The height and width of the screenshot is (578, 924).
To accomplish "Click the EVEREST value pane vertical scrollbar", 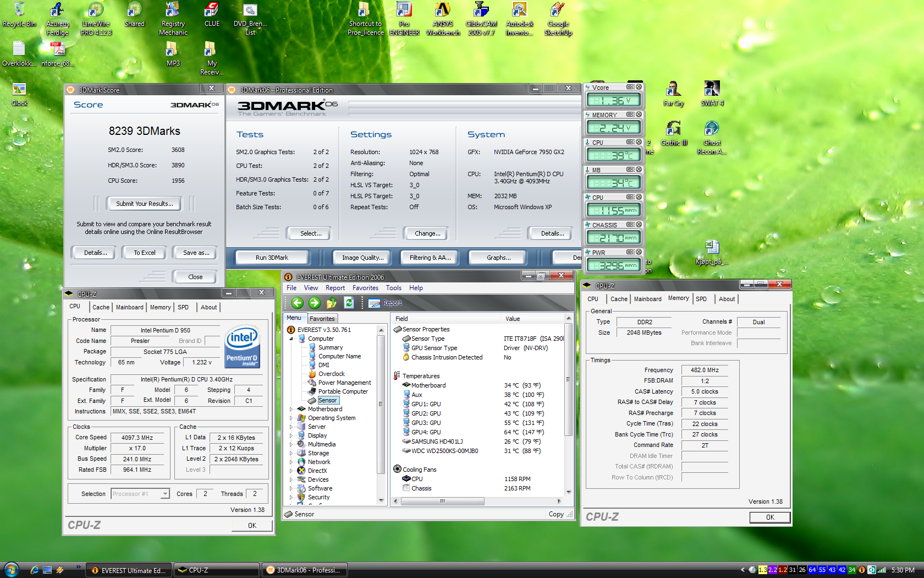I will [568, 379].
